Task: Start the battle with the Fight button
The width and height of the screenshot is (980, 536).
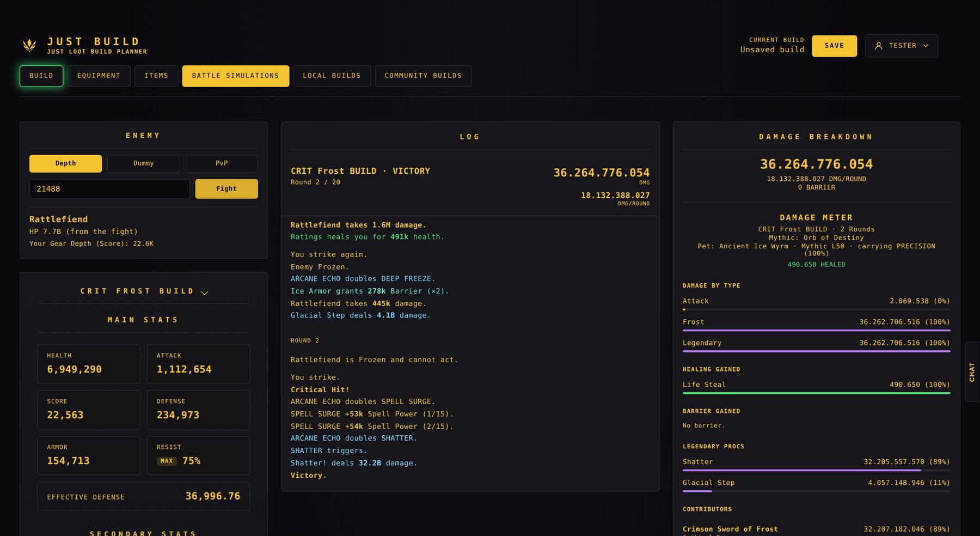Action: (226, 189)
